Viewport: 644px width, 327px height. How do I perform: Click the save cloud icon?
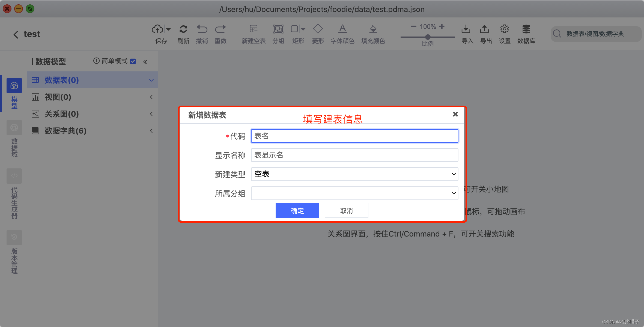coord(157,29)
